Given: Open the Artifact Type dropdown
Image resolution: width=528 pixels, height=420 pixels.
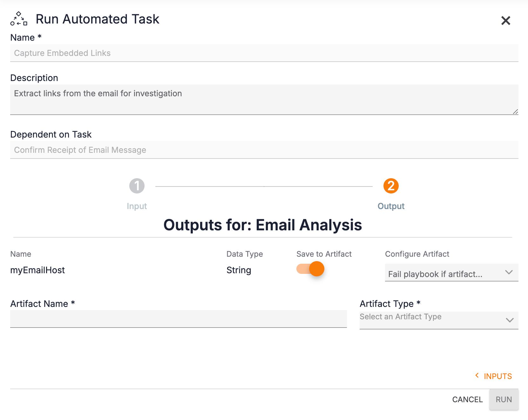Looking at the screenshot, I should coord(439,320).
